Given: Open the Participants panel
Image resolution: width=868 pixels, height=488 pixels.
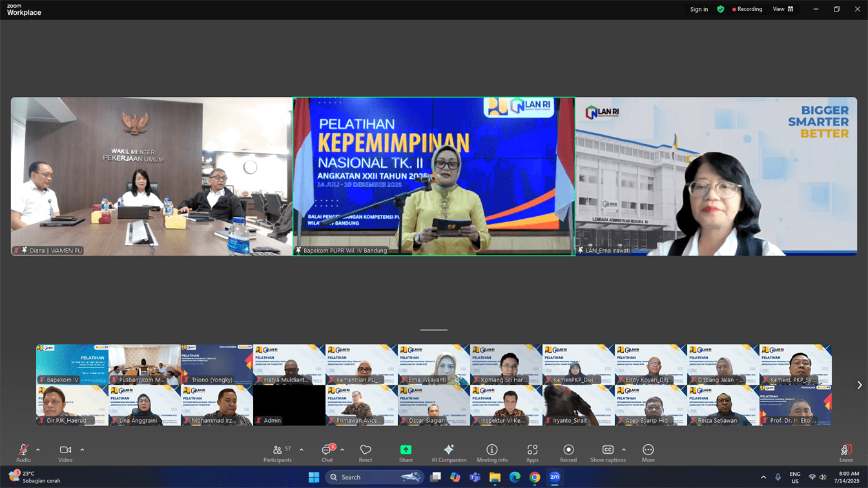Looking at the screenshot, I should pos(278,453).
